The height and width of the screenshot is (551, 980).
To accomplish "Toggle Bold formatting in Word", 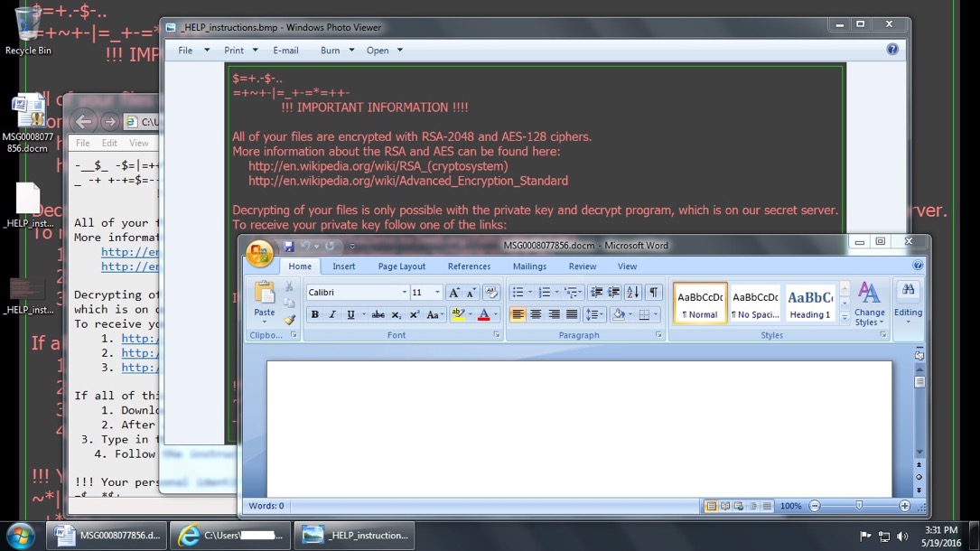I will pyautogui.click(x=315, y=314).
